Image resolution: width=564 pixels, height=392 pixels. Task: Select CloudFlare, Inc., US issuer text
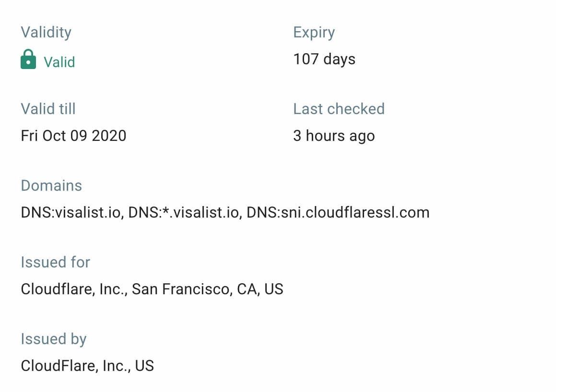(87, 366)
